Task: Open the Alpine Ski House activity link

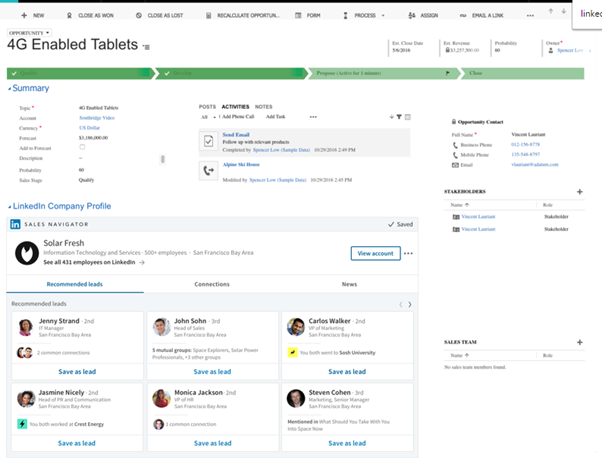Action: pos(241,164)
